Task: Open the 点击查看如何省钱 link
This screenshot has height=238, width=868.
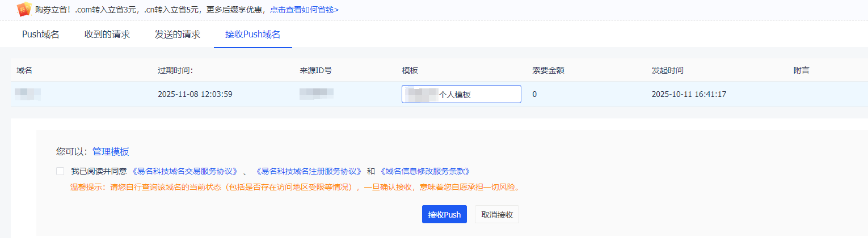Action: click(x=305, y=10)
